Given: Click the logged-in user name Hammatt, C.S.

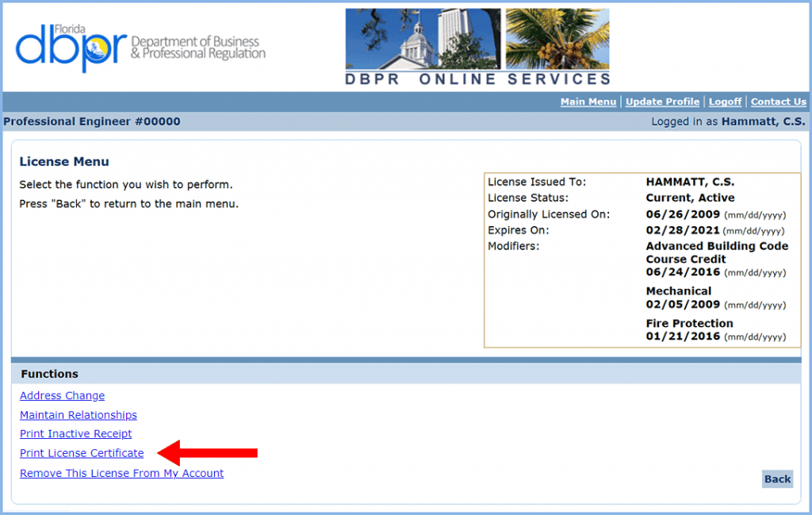Looking at the screenshot, I should pyautogui.click(x=762, y=121).
